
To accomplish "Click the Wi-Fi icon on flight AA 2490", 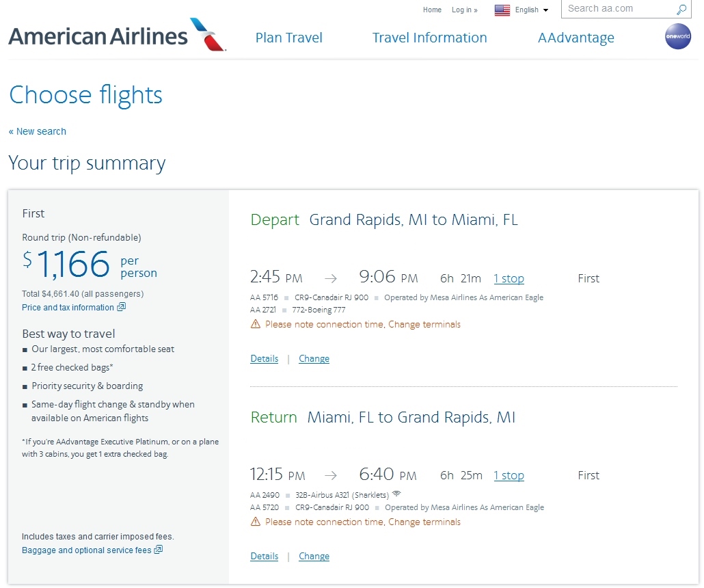I will [x=396, y=494].
